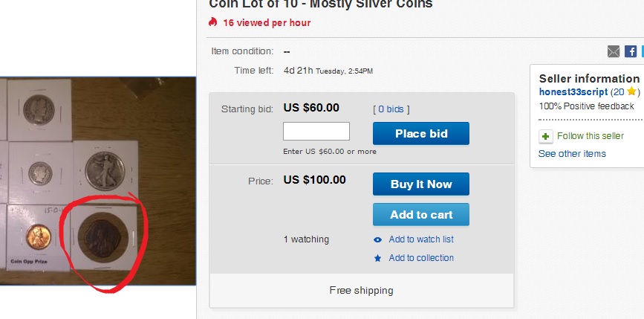Click the green plus follow icon

click(x=546, y=136)
